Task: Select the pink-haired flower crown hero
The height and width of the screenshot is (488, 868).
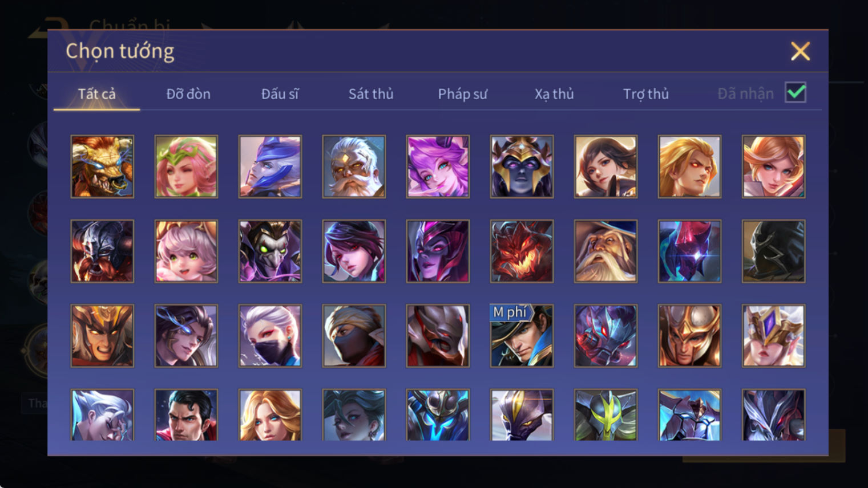Action: pyautogui.click(x=186, y=166)
